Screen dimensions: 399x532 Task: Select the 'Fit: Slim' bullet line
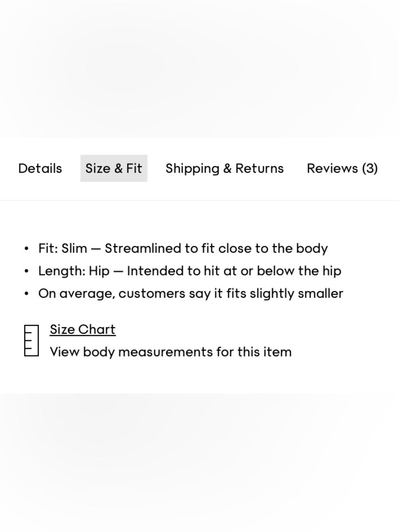(x=183, y=248)
